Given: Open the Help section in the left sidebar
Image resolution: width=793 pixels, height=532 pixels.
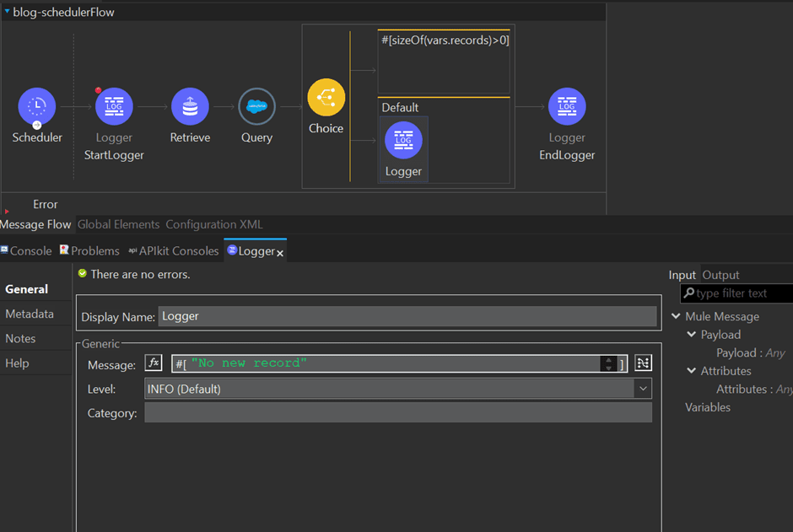Looking at the screenshot, I should click(17, 363).
